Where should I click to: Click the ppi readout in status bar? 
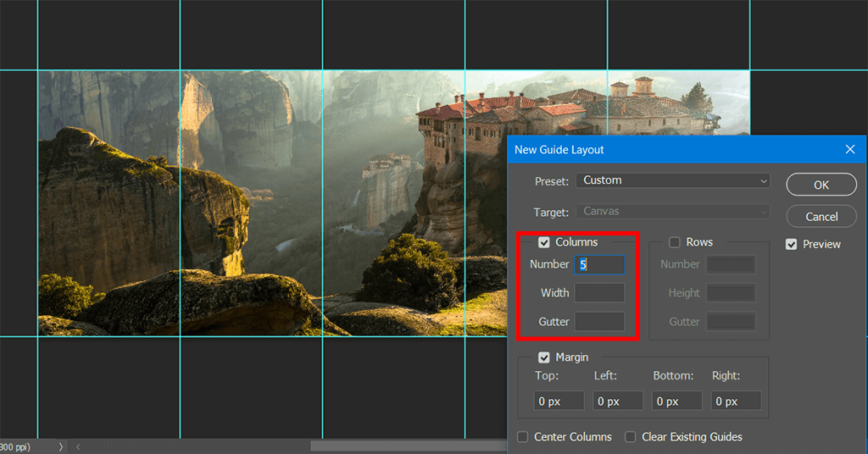click(x=15, y=447)
